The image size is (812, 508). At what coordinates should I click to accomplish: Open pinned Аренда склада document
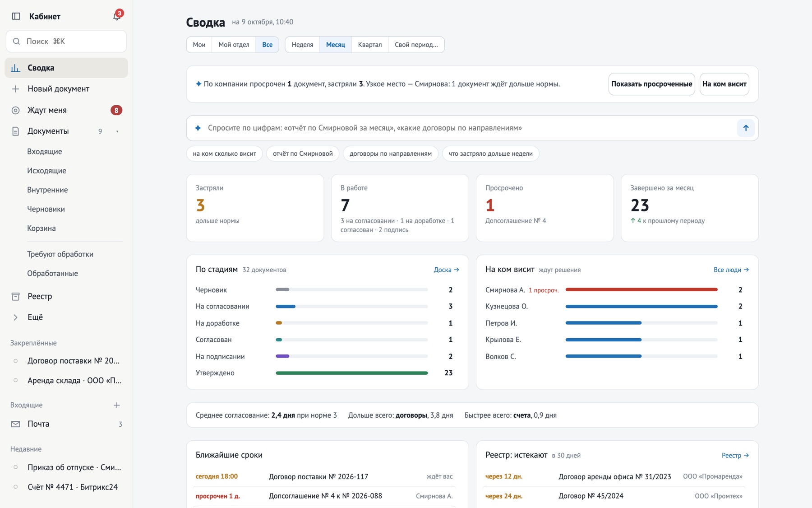point(66,381)
